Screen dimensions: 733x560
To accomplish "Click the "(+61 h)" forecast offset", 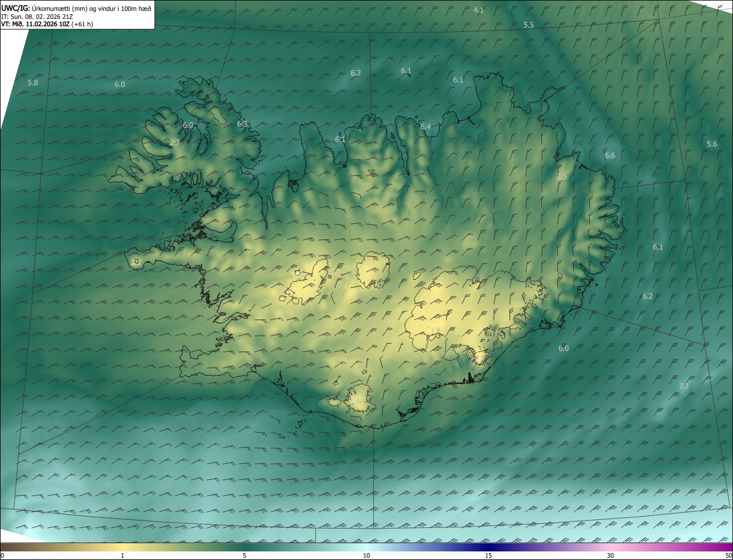I will tap(83, 25).
